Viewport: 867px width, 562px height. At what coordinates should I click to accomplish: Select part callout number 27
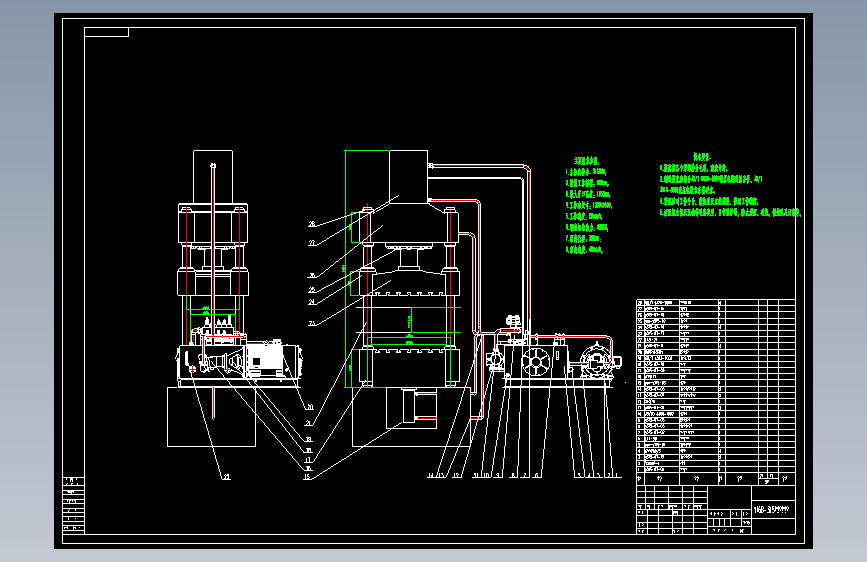point(312,243)
